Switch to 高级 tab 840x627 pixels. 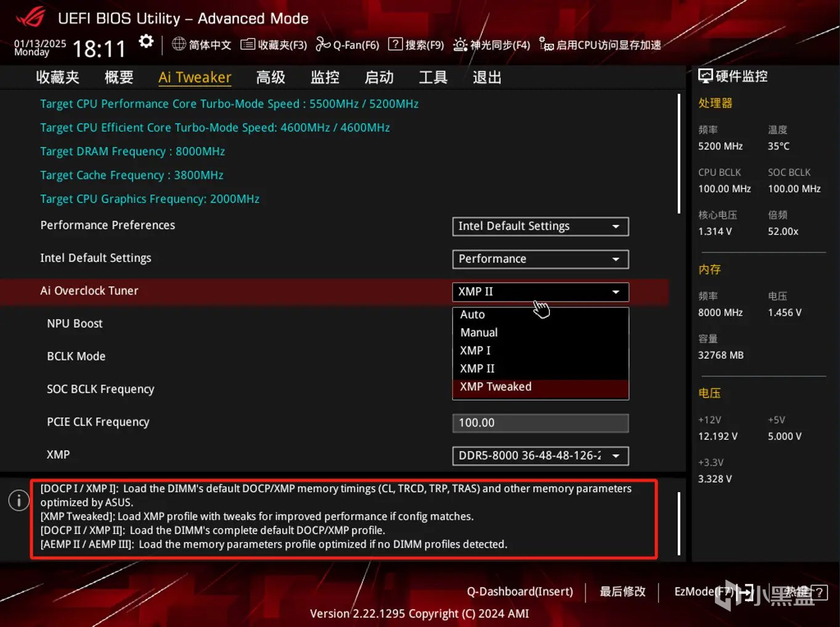coord(271,78)
